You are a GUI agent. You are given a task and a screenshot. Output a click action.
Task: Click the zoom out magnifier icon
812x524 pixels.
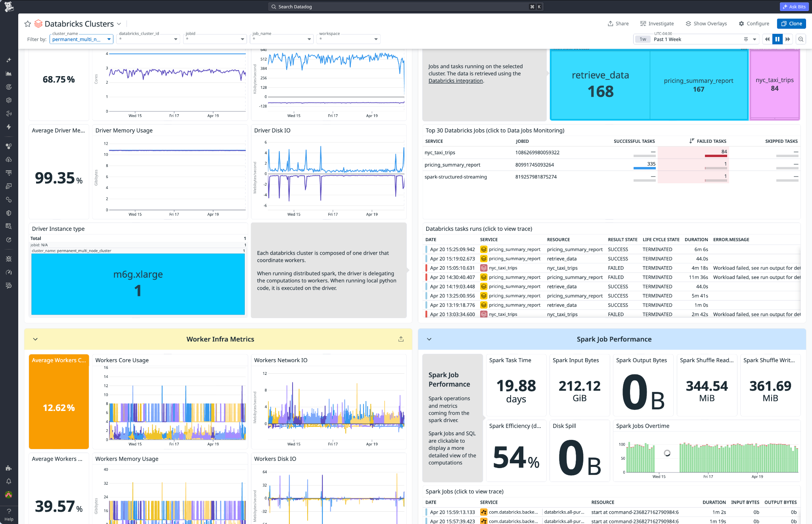[x=801, y=39]
